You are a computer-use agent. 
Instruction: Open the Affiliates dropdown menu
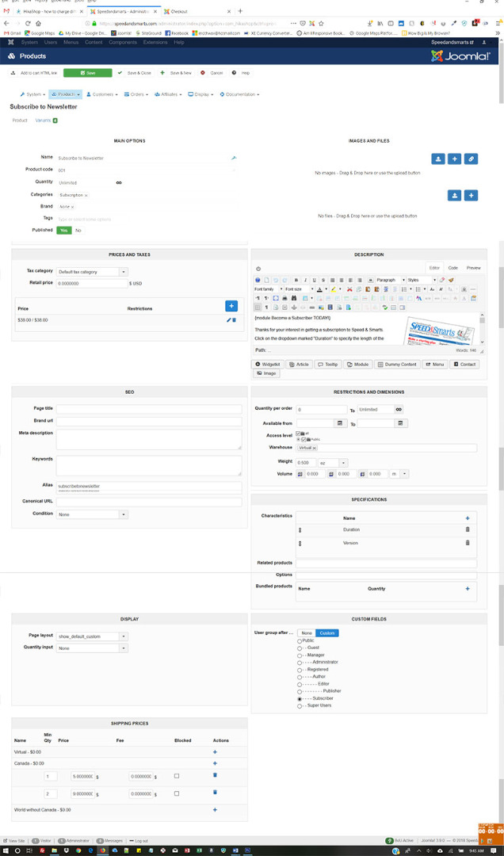click(x=168, y=94)
